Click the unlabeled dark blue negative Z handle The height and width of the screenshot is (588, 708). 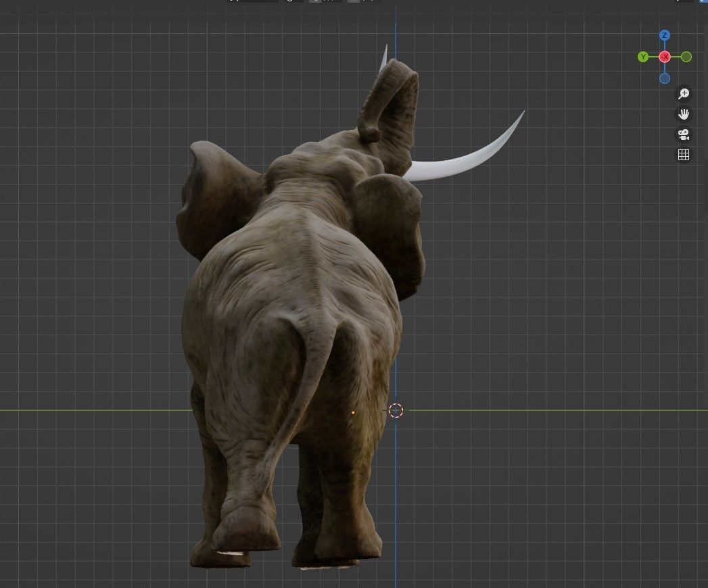coord(664,78)
